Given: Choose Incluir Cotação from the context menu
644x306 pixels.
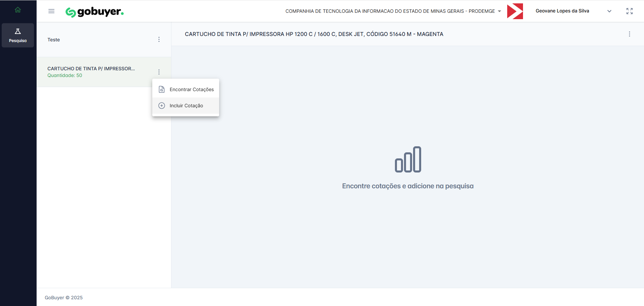Looking at the screenshot, I should pos(186,106).
